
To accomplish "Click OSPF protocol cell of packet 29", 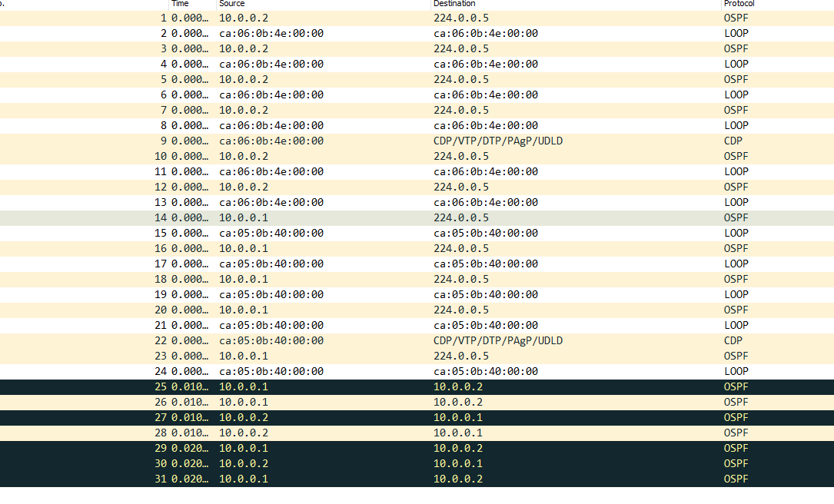I will pos(736,449).
